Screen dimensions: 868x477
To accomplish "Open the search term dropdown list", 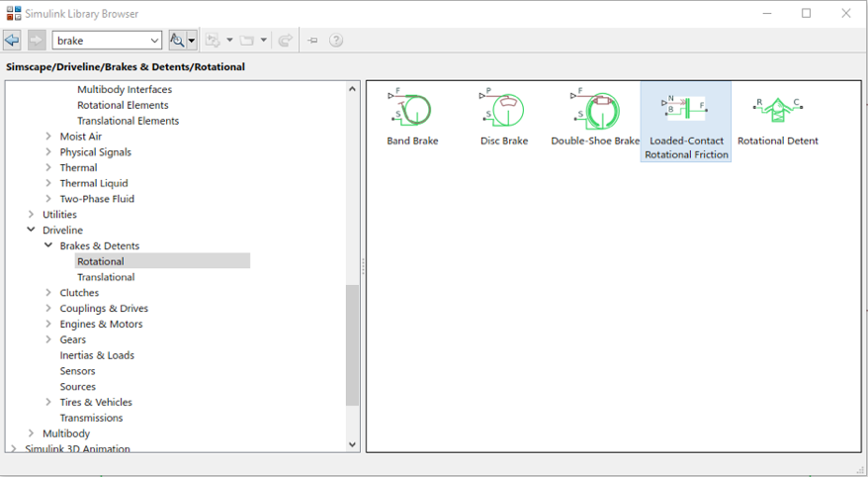I will pyautogui.click(x=155, y=41).
